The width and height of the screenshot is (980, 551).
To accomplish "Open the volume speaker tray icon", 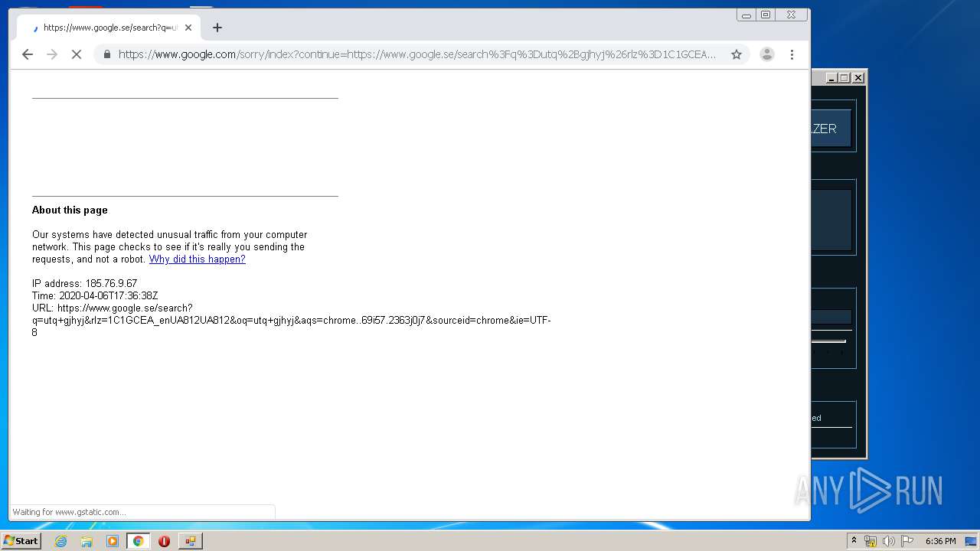I will click(x=889, y=541).
